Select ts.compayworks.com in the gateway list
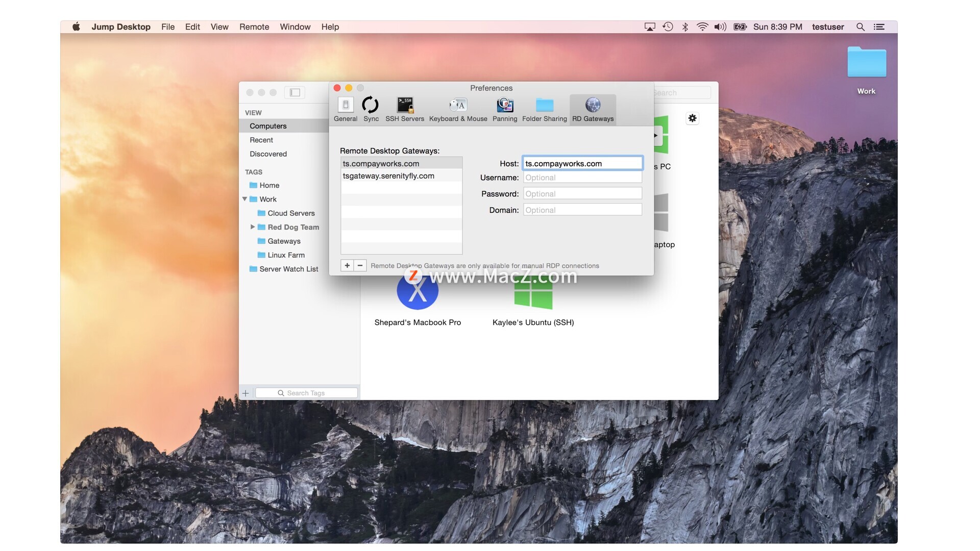This screenshot has width=980, height=551. 401,163
